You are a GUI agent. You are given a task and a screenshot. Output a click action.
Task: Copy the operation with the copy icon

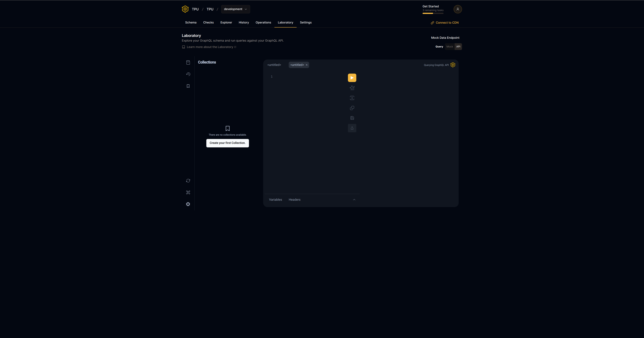(x=352, y=108)
